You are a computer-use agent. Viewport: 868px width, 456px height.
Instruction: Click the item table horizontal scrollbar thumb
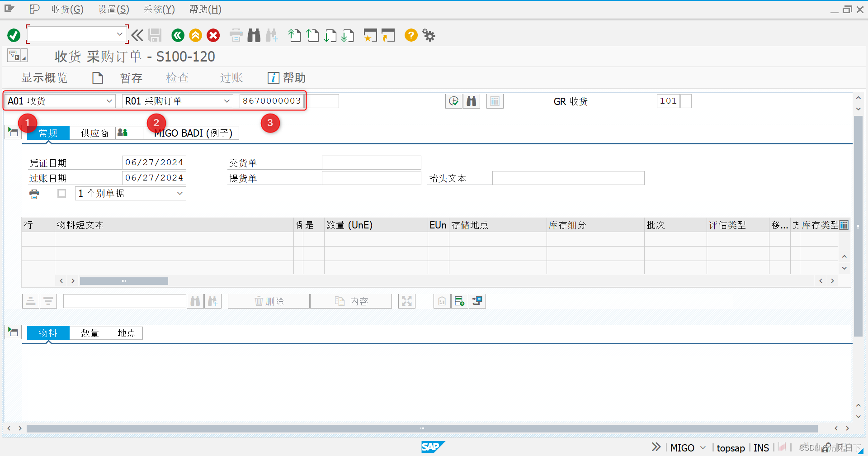tap(124, 281)
